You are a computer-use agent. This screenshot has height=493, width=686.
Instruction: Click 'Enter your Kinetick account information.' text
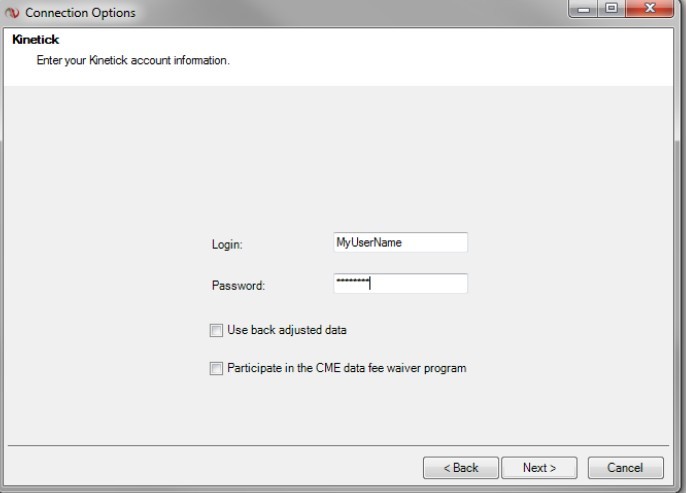tap(133, 60)
